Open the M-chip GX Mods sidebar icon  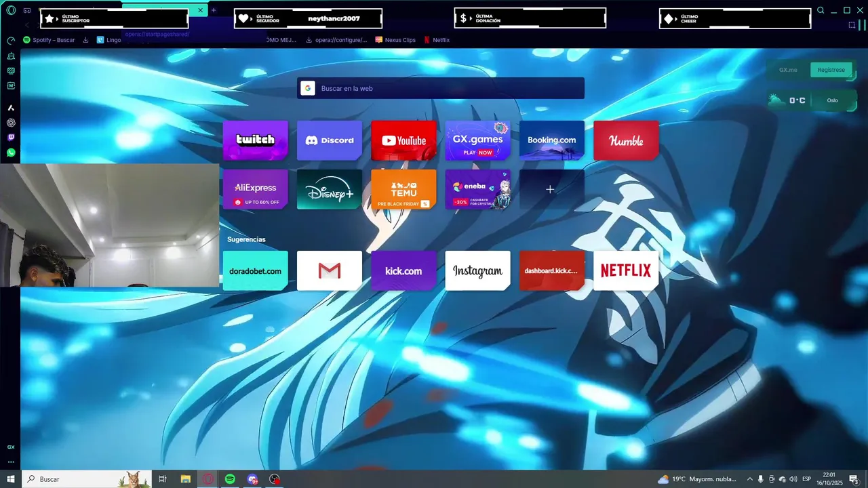[11, 86]
